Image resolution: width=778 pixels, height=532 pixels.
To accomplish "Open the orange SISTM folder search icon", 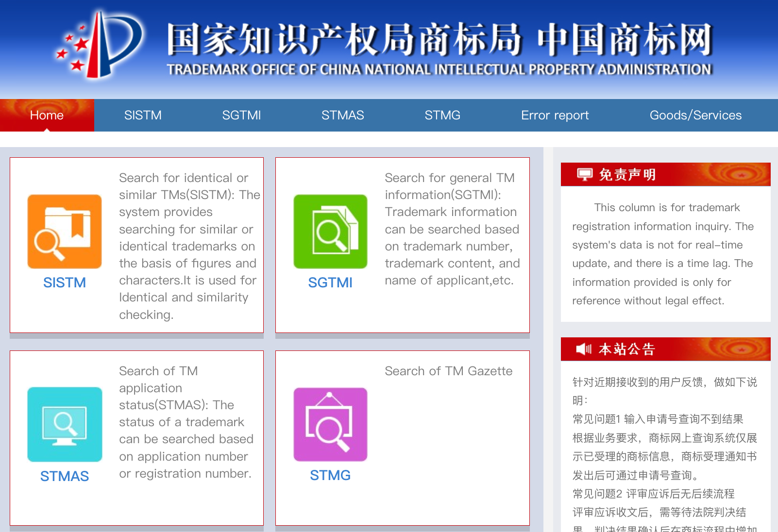I will pos(65,232).
